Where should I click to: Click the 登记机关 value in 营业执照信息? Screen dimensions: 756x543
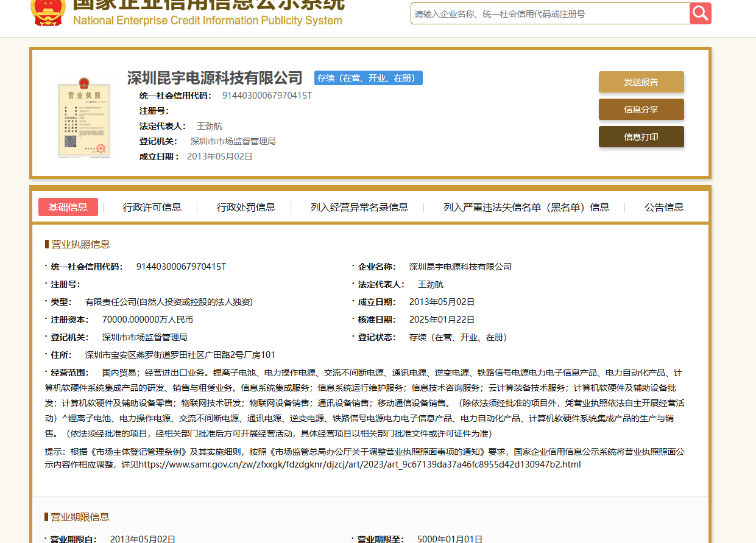tap(145, 337)
